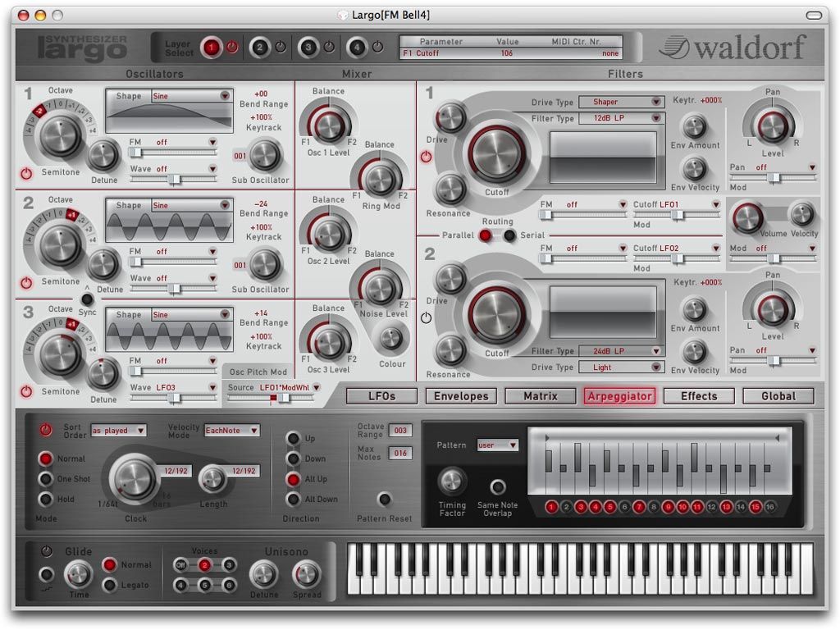Select Alt Down arpeggiator direction
The width and height of the screenshot is (840, 630).
tap(293, 500)
